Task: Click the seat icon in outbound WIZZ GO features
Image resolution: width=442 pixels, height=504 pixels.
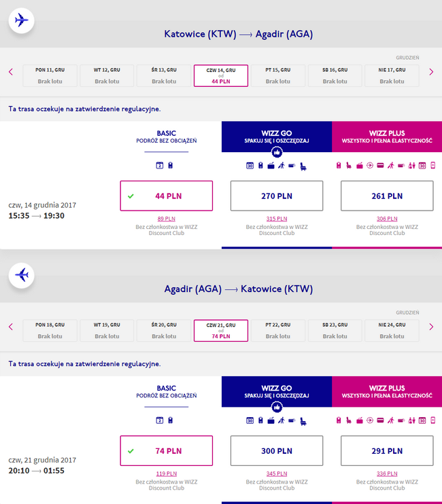Action: point(303,166)
